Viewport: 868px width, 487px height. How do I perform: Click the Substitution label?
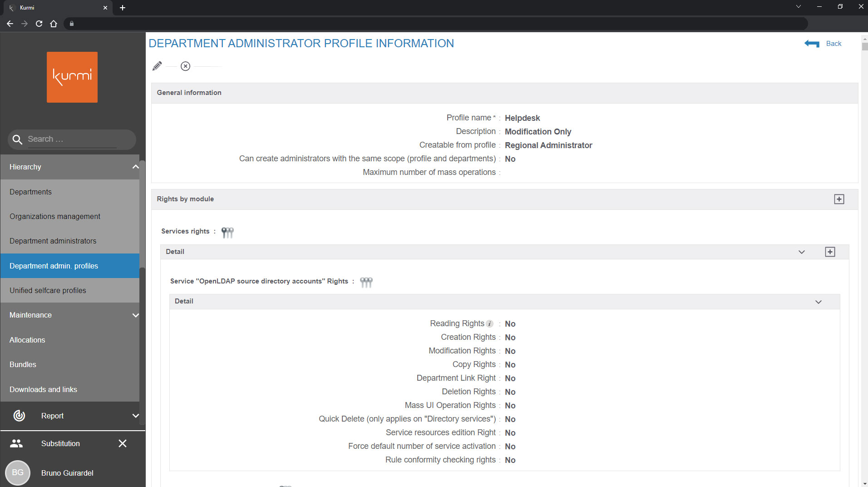click(x=60, y=443)
